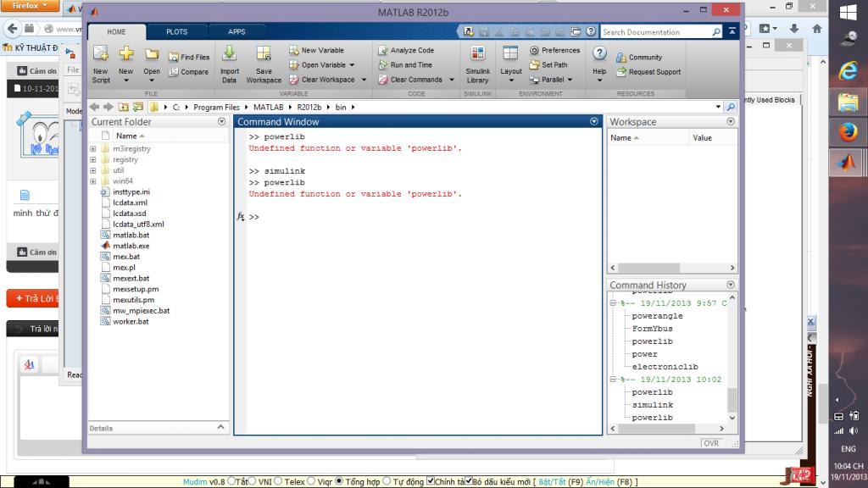Switch to the APPS tab
868x488 pixels.
(236, 32)
